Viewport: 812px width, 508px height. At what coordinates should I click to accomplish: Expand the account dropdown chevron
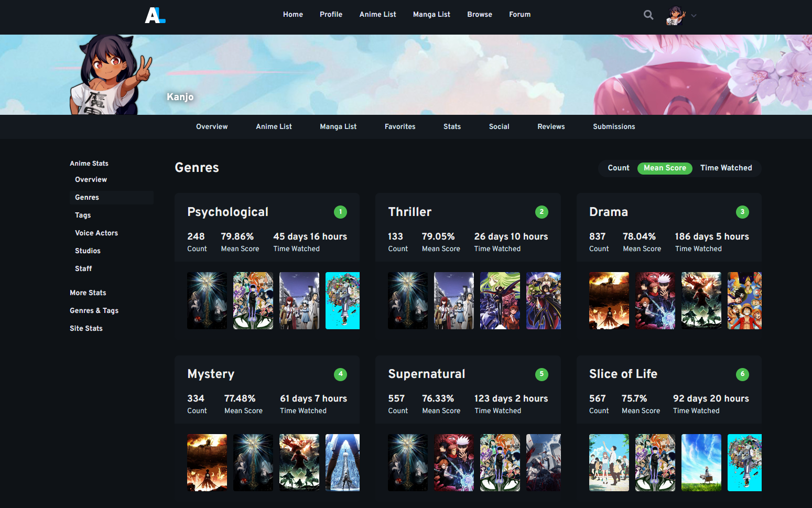694,16
